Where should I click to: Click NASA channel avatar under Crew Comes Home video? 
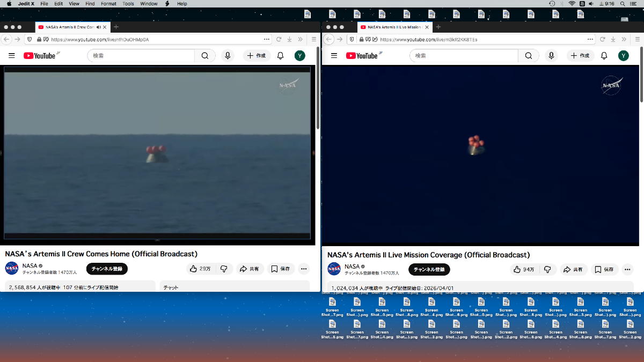point(12,269)
